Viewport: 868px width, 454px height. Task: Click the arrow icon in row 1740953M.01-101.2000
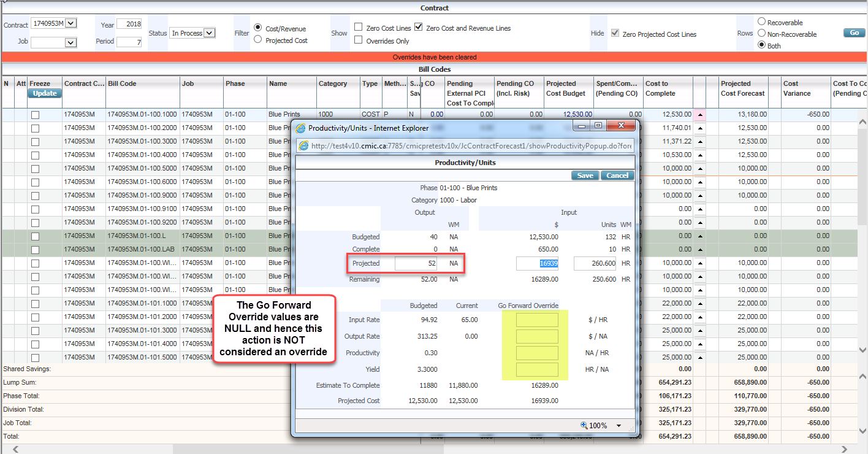700,317
